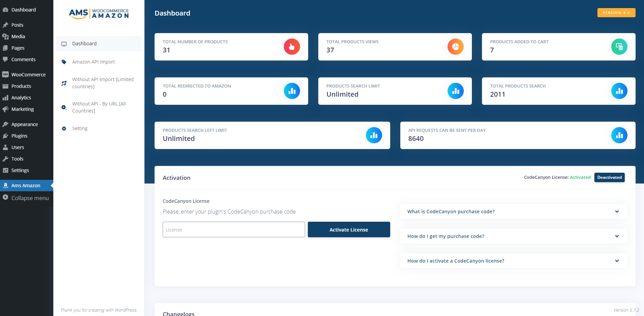Expand 'How do I get my purchase code?'
The width and height of the screenshot is (644, 316).
514,236
